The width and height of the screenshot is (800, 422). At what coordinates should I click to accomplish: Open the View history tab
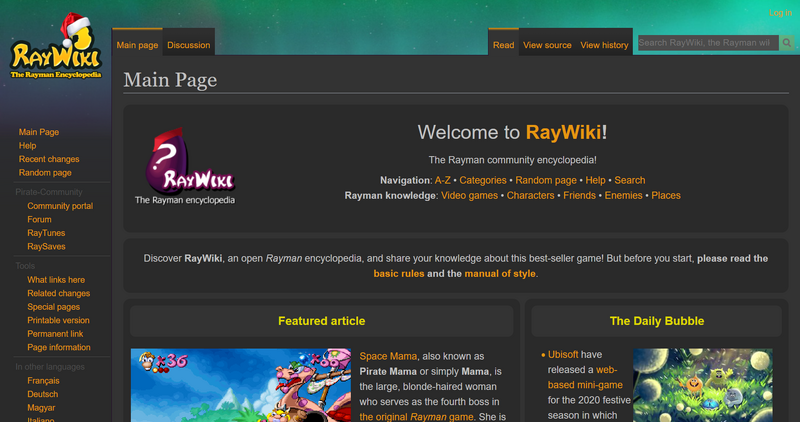[x=604, y=45]
